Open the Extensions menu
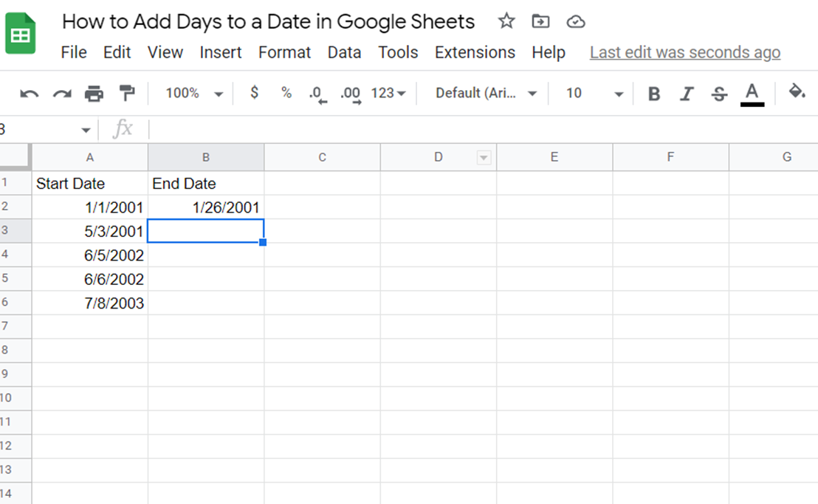 (x=475, y=52)
